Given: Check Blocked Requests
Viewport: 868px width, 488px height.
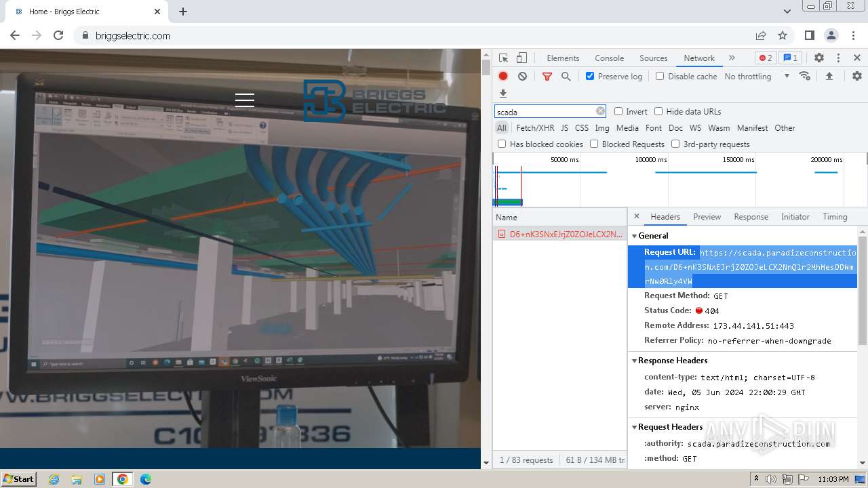Looking at the screenshot, I should [594, 144].
